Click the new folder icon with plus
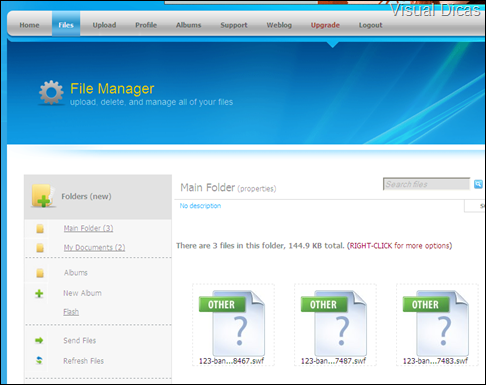 point(43,196)
